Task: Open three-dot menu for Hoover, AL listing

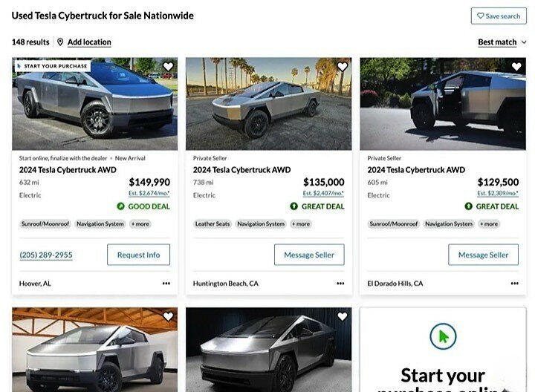Action: pyautogui.click(x=166, y=284)
